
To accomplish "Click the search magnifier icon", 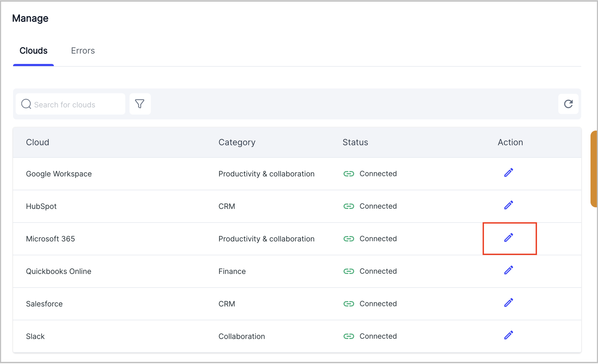I will (x=26, y=104).
